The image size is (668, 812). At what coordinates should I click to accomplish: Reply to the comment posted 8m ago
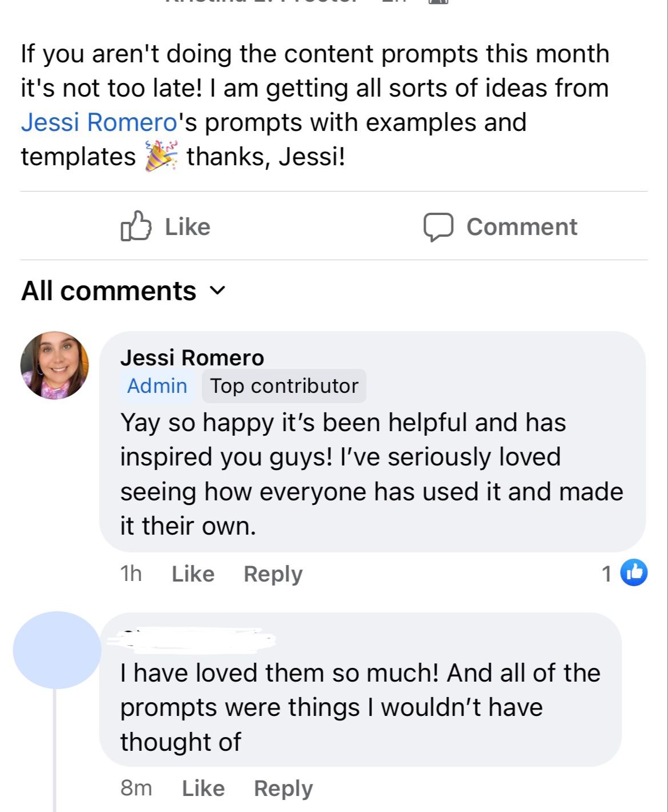(283, 788)
